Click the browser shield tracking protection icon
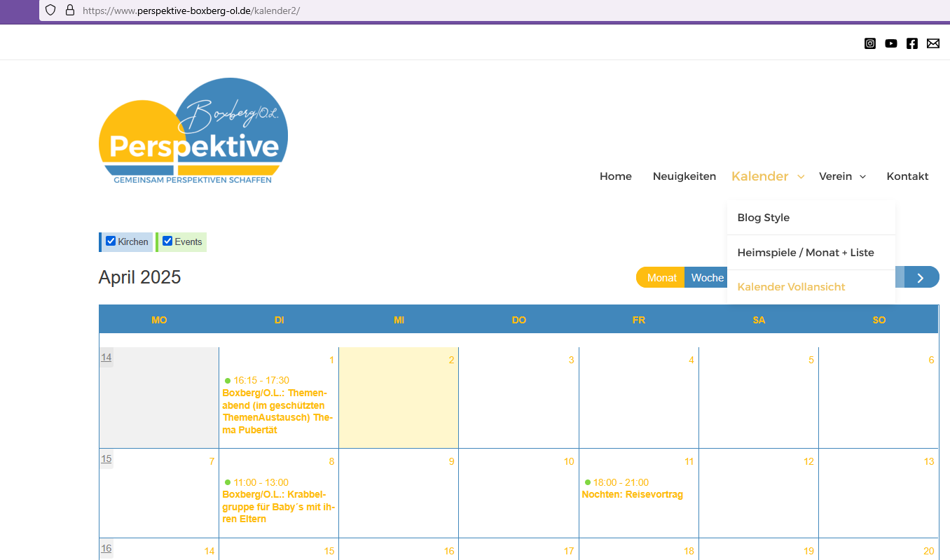The image size is (950, 560). coord(50,10)
